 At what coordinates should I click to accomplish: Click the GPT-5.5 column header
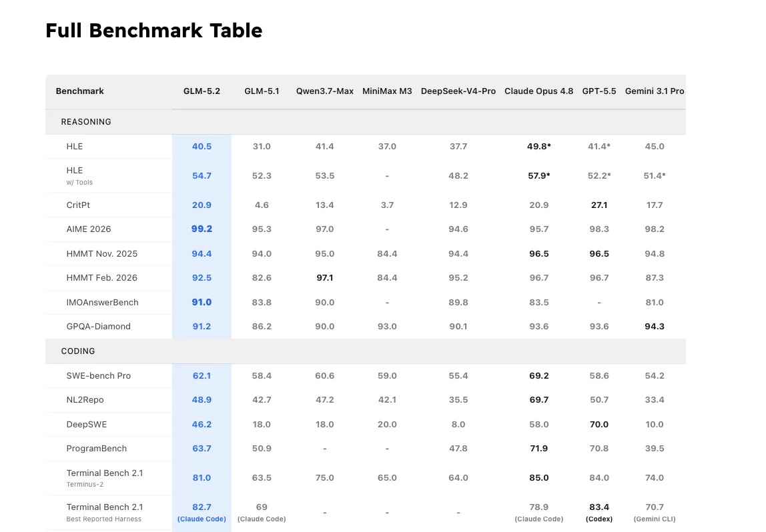pyautogui.click(x=599, y=91)
